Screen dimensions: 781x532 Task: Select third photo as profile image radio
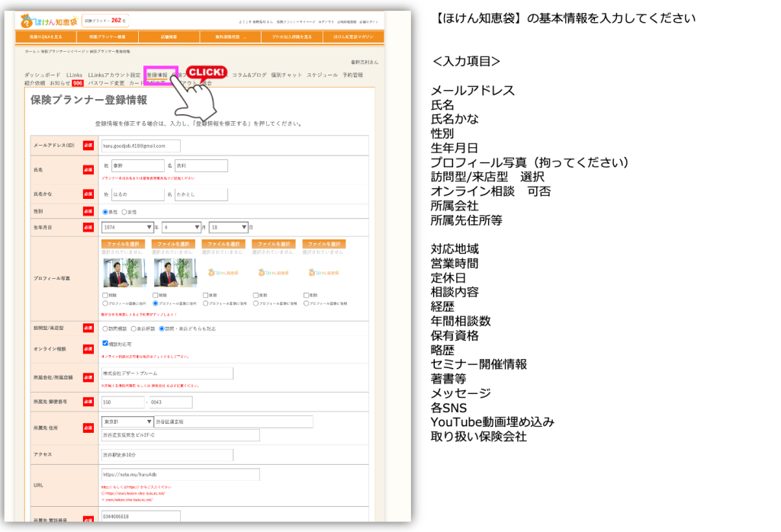(206, 303)
